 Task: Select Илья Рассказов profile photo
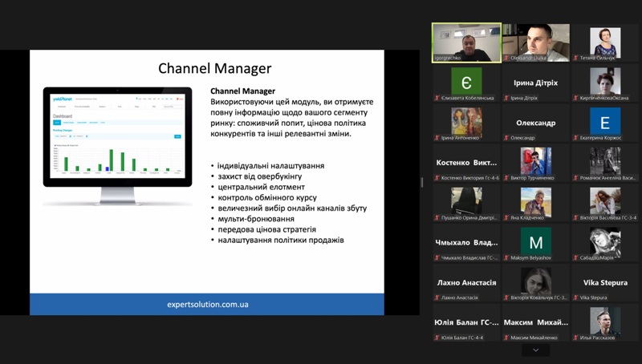[605, 322]
